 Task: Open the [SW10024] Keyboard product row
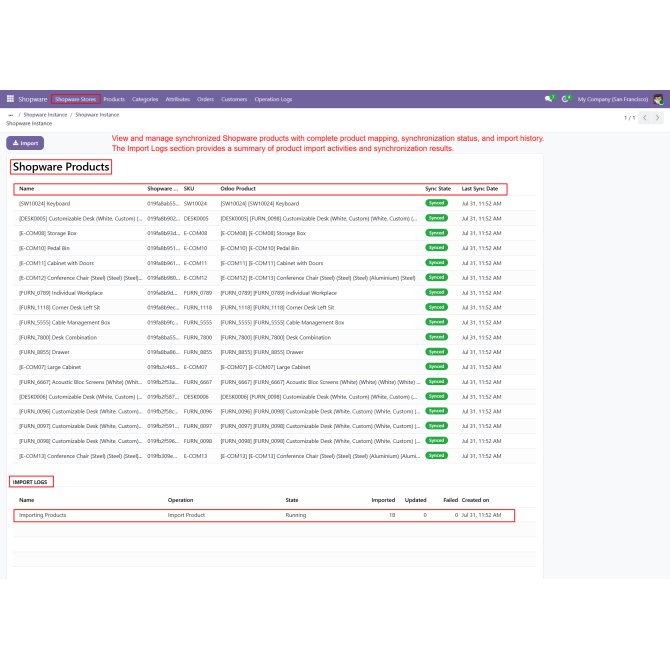click(x=274, y=203)
